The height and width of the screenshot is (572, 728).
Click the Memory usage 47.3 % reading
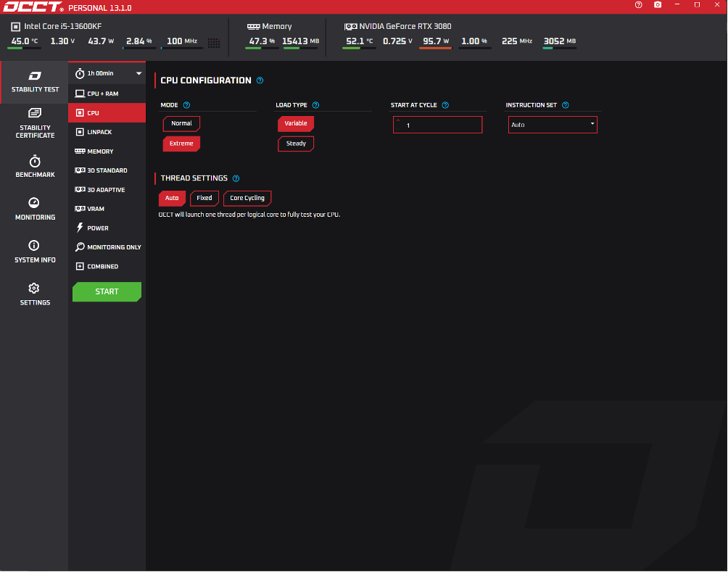click(262, 41)
